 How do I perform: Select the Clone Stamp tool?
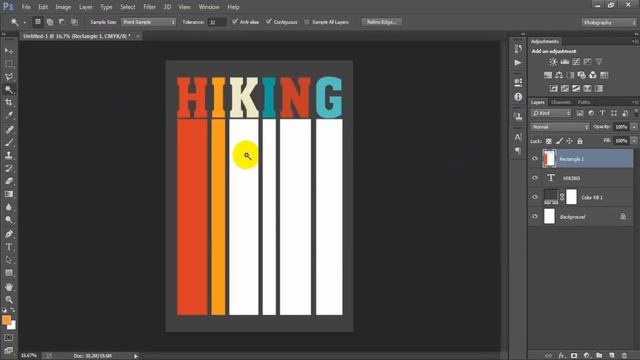[9, 155]
